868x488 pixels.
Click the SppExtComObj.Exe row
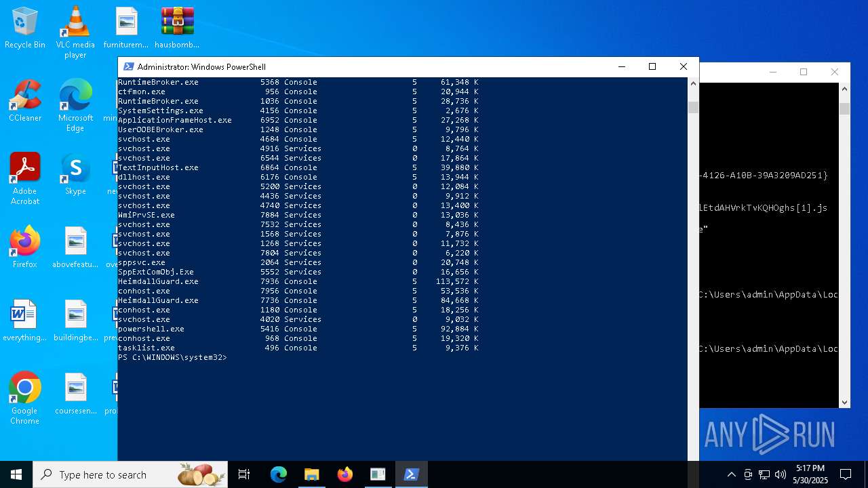coord(298,272)
